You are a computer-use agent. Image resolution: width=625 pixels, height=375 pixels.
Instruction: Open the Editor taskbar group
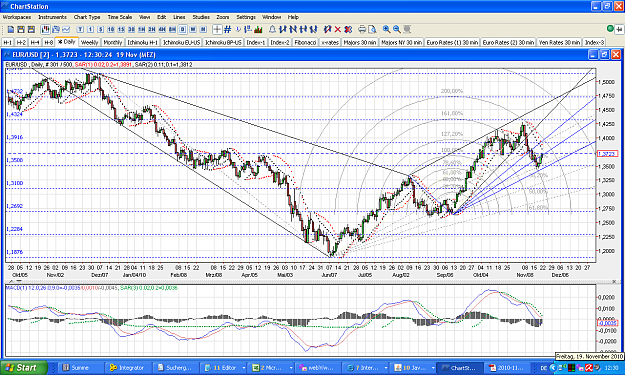click(224, 368)
